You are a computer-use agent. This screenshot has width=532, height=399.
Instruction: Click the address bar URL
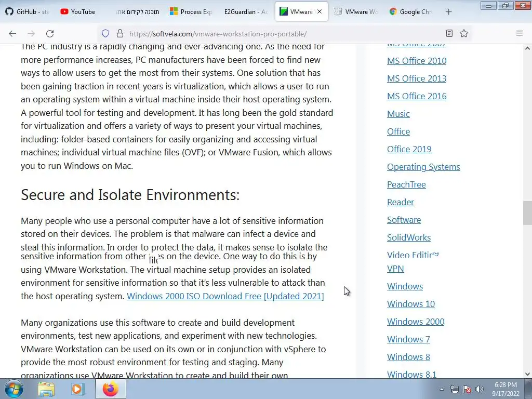pyautogui.click(x=218, y=34)
